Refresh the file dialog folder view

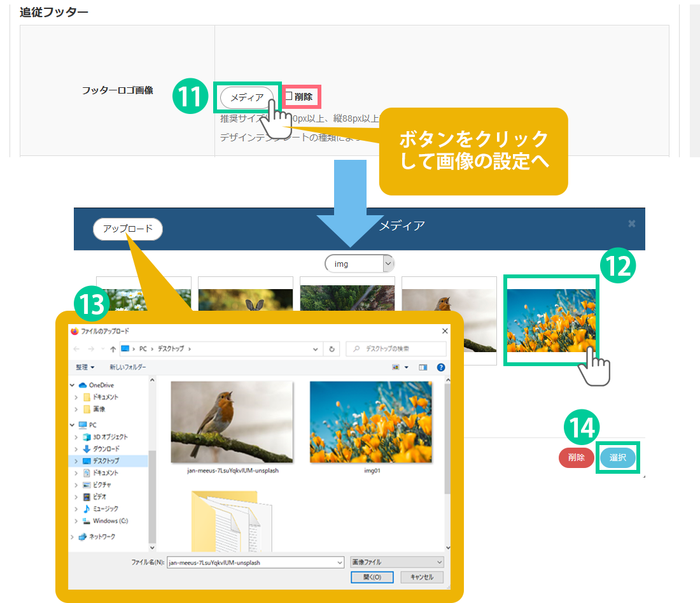click(x=332, y=349)
